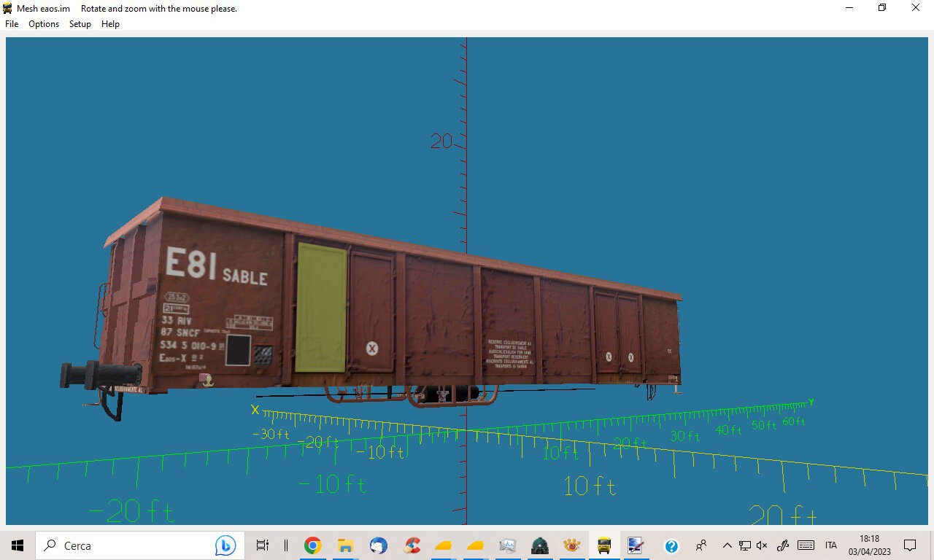Open the Windows Start menu
Screen dimensions: 934x560
[18, 545]
